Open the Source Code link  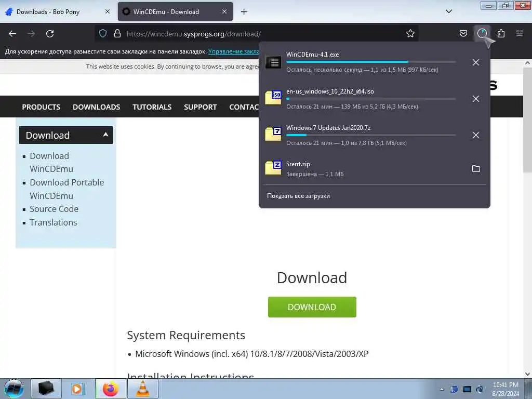[54, 209]
